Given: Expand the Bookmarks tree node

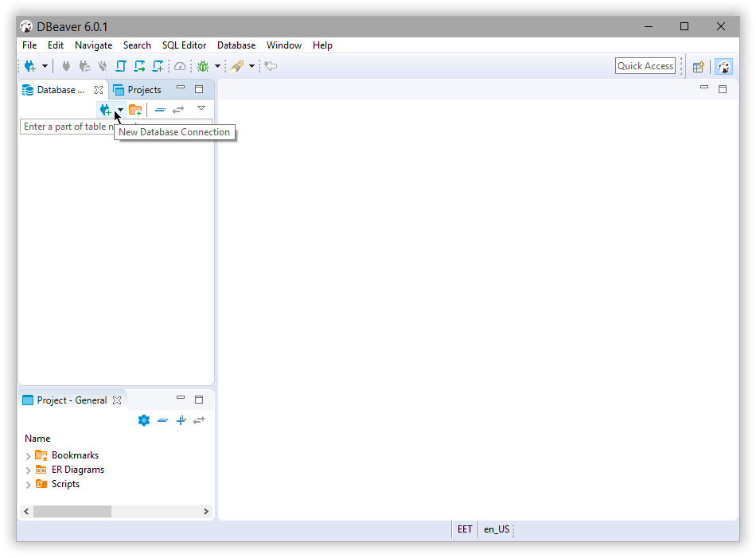Looking at the screenshot, I should 29,456.
